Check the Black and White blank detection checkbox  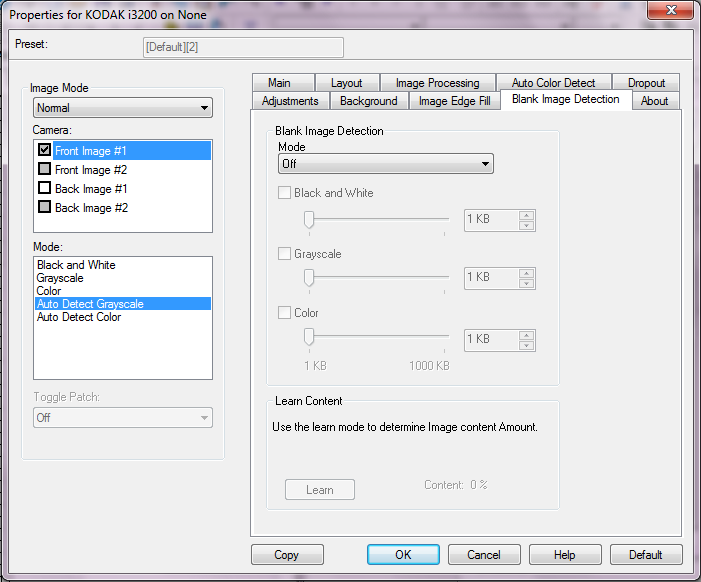[x=284, y=193]
